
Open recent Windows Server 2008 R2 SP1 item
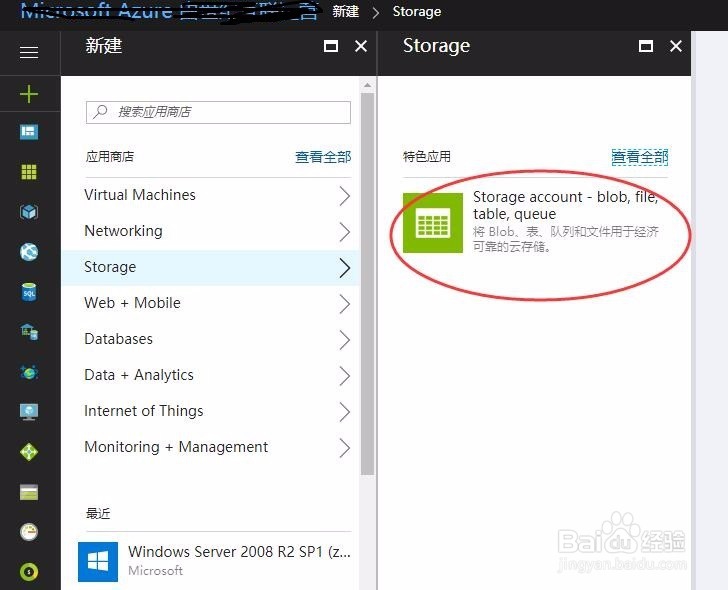point(214,561)
